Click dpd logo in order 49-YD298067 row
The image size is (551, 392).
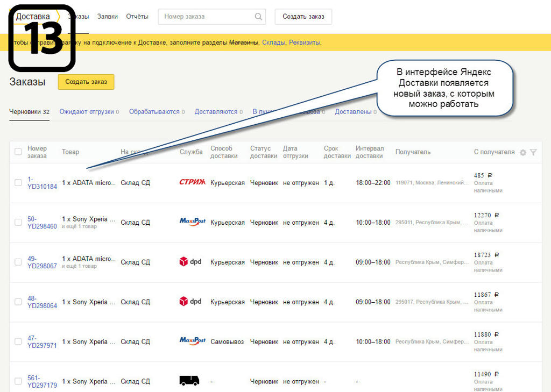(x=190, y=262)
